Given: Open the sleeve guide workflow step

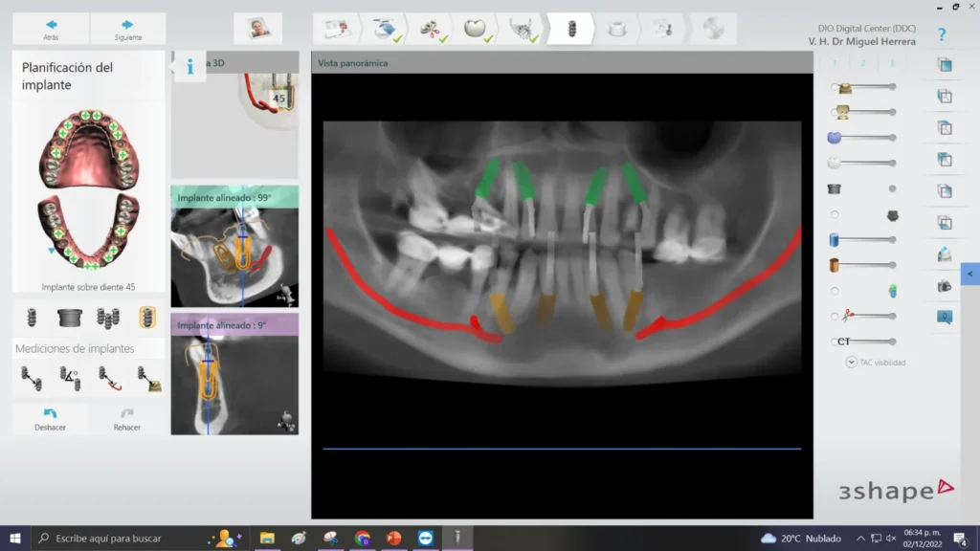Looking at the screenshot, I should point(617,29).
